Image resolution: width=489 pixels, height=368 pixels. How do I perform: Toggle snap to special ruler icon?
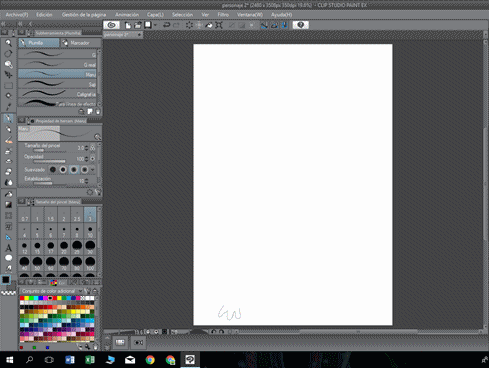tap(274, 25)
